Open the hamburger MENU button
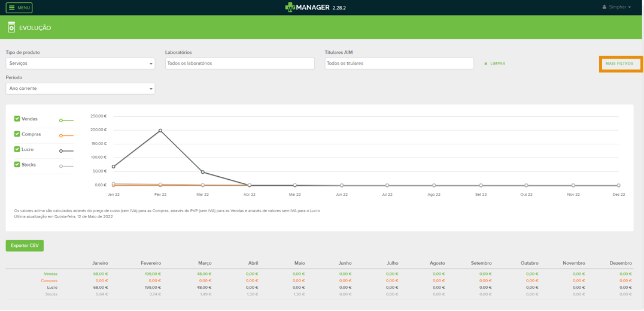 pos(19,8)
